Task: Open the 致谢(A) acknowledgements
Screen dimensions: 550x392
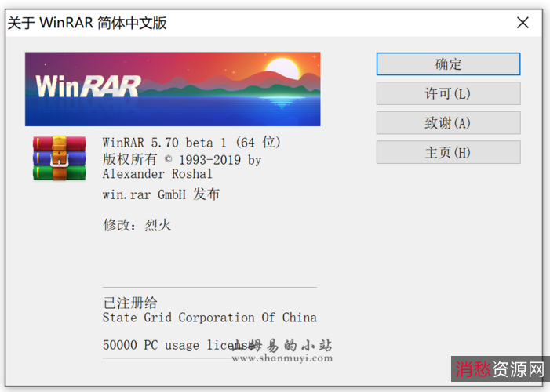Action: click(x=448, y=123)
